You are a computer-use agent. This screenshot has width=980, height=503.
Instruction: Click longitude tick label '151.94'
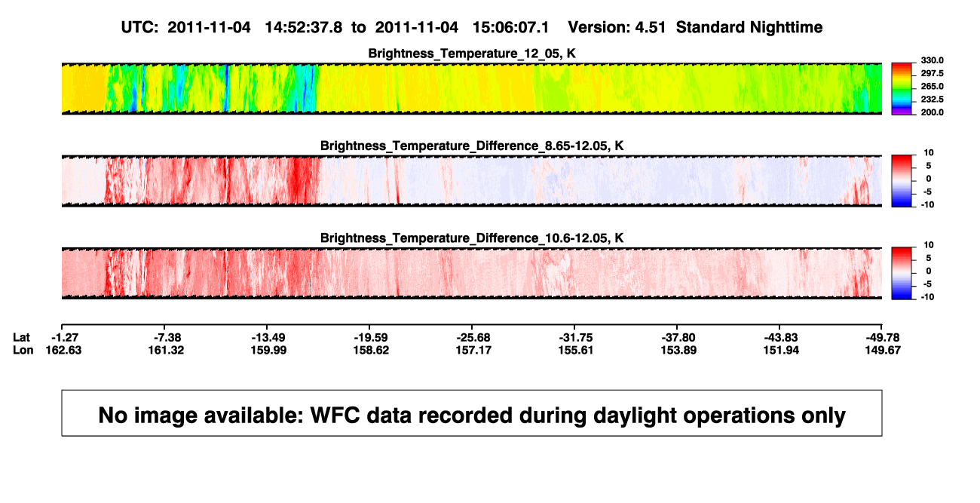pos(781,350)
